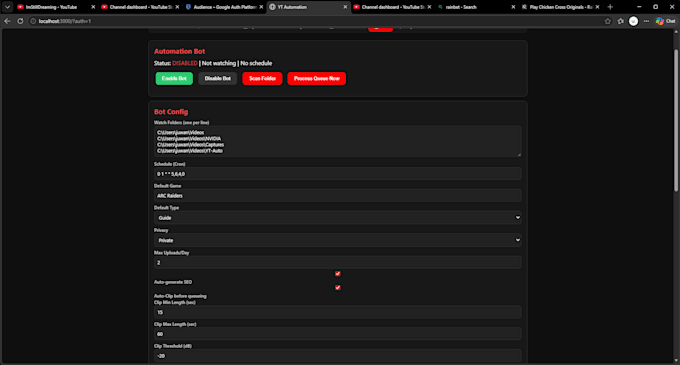Switch to rainbet - Search tab

[476, 7]
